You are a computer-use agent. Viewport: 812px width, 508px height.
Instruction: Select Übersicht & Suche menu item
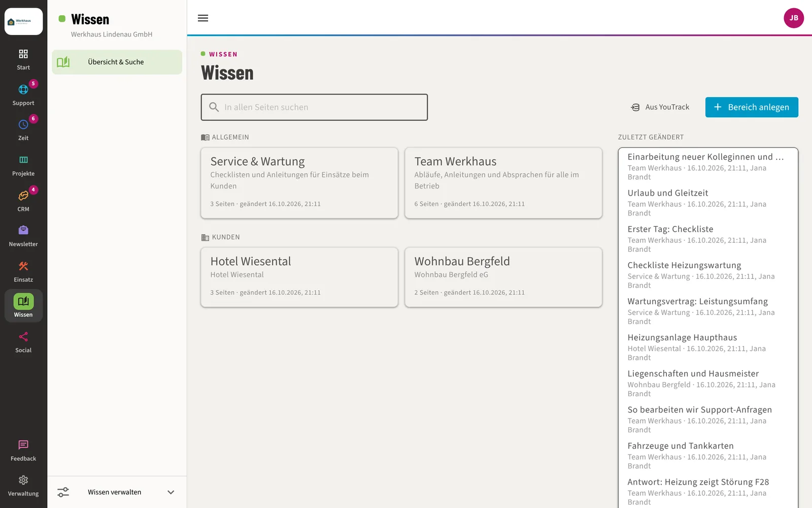117,62
